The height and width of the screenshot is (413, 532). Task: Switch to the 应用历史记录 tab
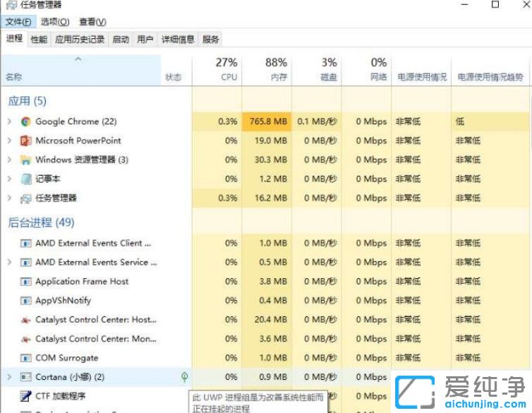(x=80, y=40)
